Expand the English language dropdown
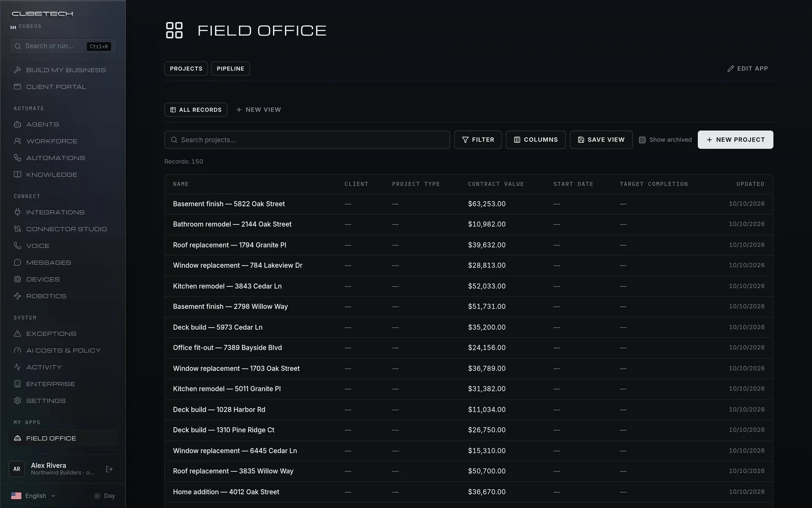Viewport: 812px width, 508px height. coord(33,496)
